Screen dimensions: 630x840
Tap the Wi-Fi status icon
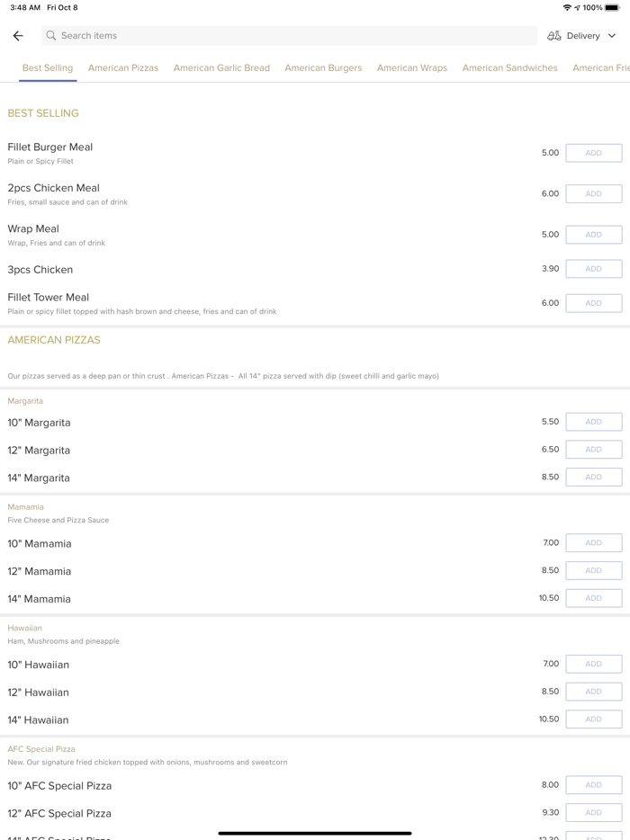tap(567, 7)
